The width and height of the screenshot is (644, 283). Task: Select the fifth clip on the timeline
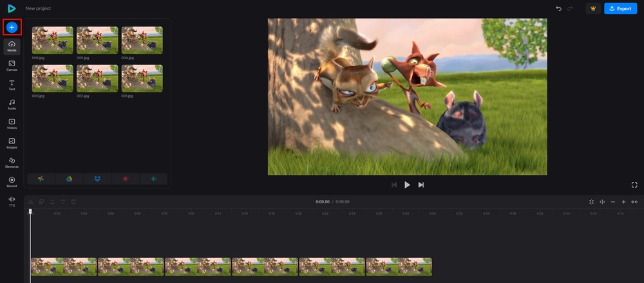pyautogui.click(x=332, y=266)
